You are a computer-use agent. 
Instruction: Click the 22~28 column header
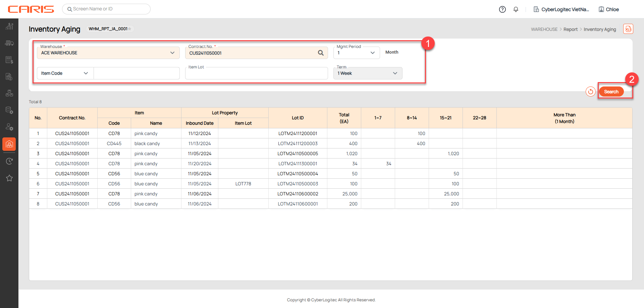click(x=480, y=118)
